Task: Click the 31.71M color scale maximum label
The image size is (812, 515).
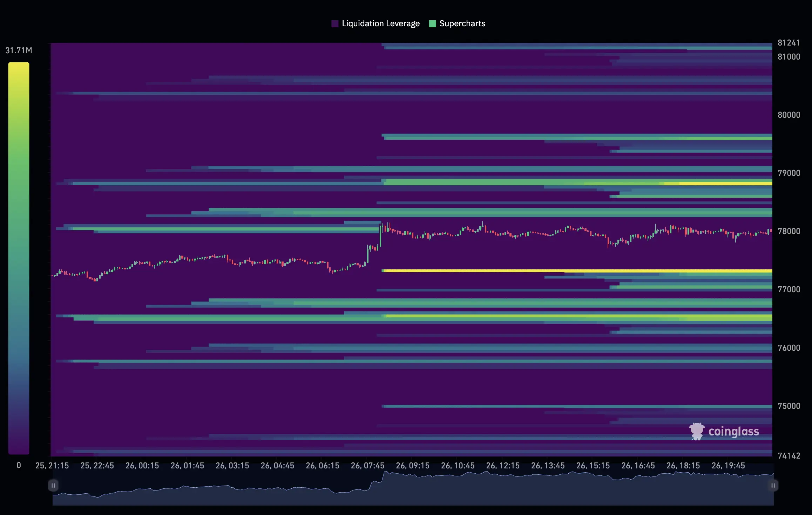Action: (19, 50)
